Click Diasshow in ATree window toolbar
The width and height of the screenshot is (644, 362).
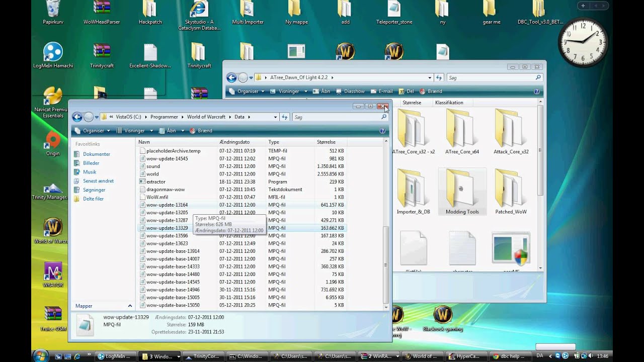coord(350,92)
